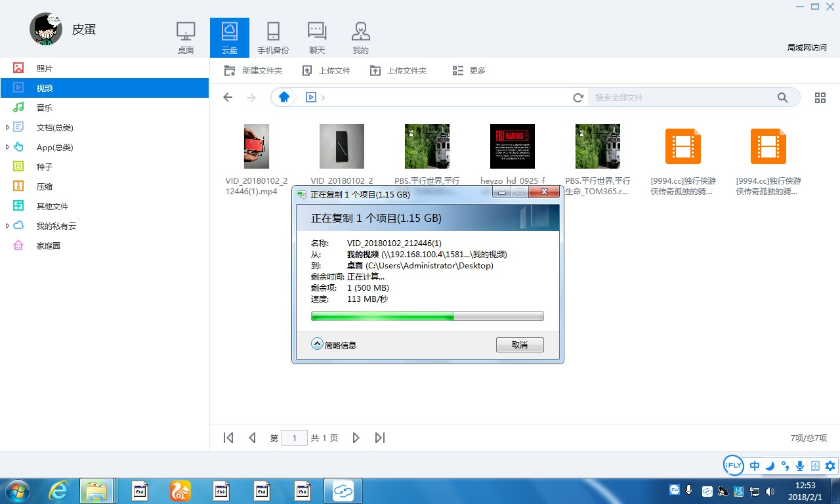840x504 pixels.
Task: Open UC Browser from taskbar
Action: 180,491
